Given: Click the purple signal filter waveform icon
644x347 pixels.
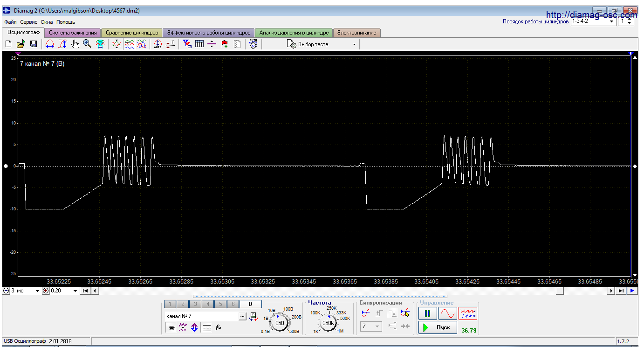Looking at the screenshot, I should coord(183,328).
